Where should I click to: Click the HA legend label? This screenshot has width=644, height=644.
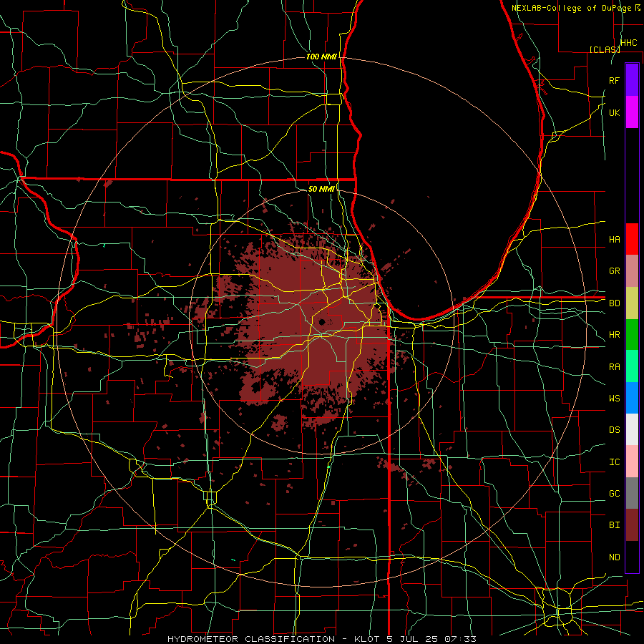615,240
